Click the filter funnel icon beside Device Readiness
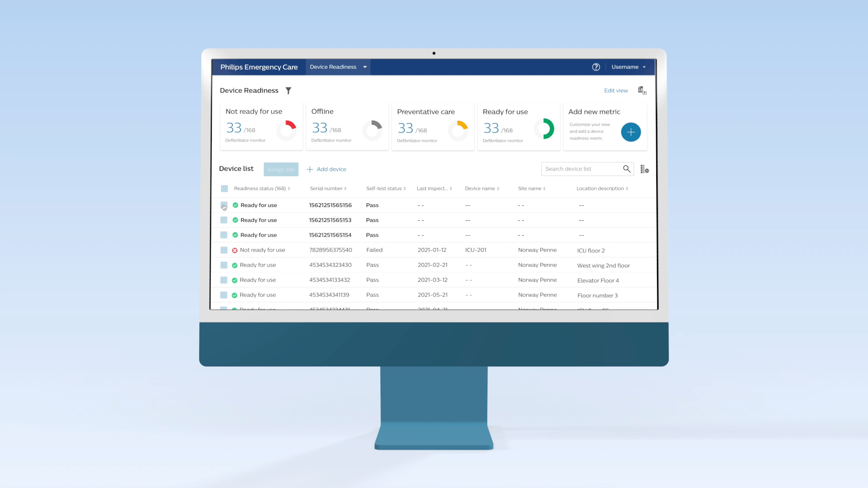The width and height of the screenshot is (868, 488). click(x=288, y=91)
